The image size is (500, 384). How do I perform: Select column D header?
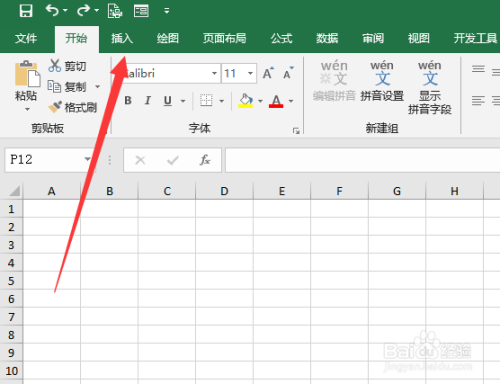224,191
